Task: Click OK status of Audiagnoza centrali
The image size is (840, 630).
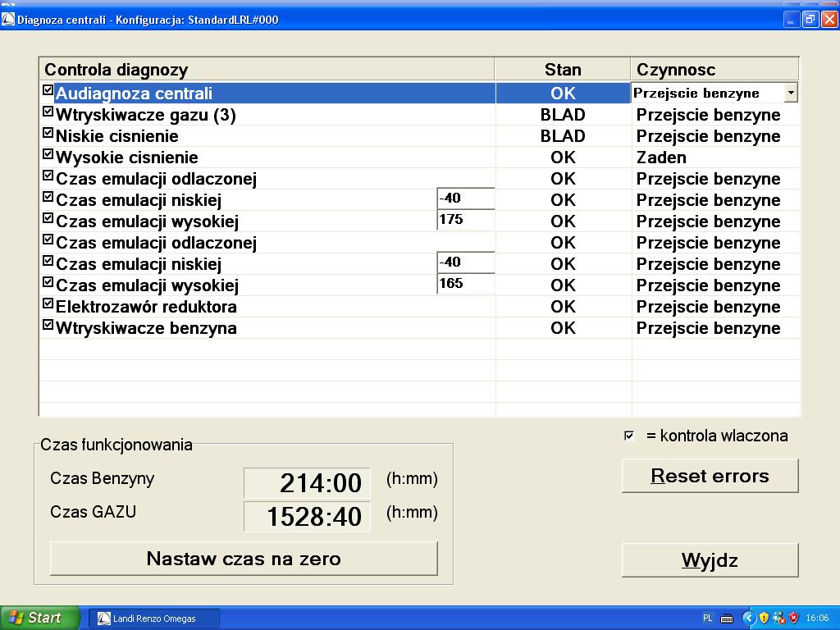Action: 563,94
